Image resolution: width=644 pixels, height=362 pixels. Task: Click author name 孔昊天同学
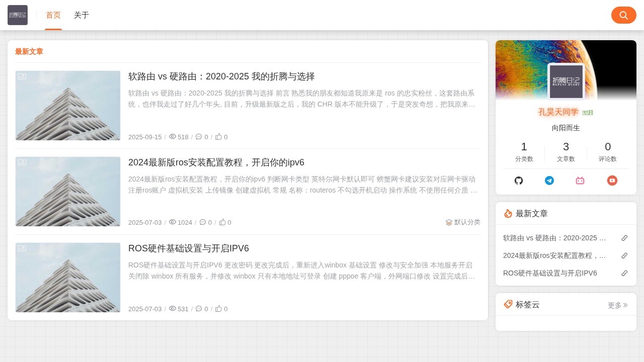pyautogui.click(x=559, y=112)
